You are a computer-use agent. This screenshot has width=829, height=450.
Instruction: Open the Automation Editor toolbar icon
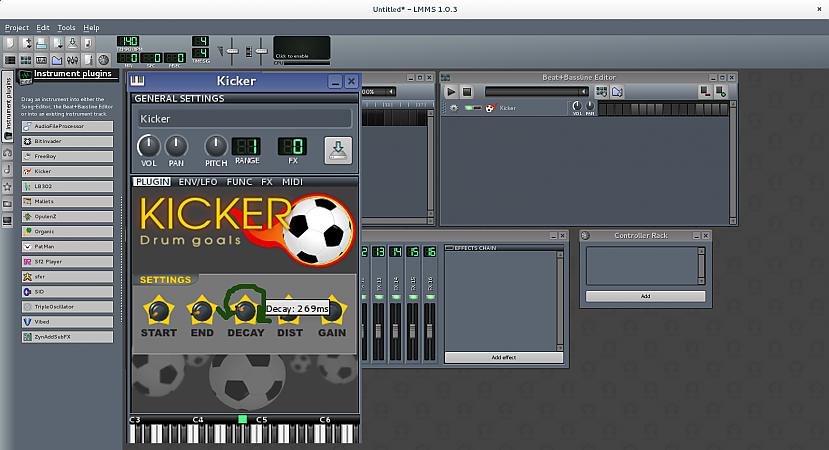coord(57,60)
